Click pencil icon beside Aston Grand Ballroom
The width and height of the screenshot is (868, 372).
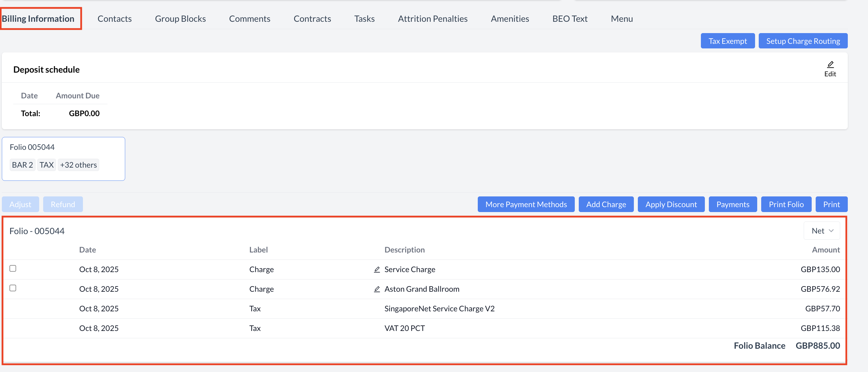pyautogui.click(x=377, y=289)
